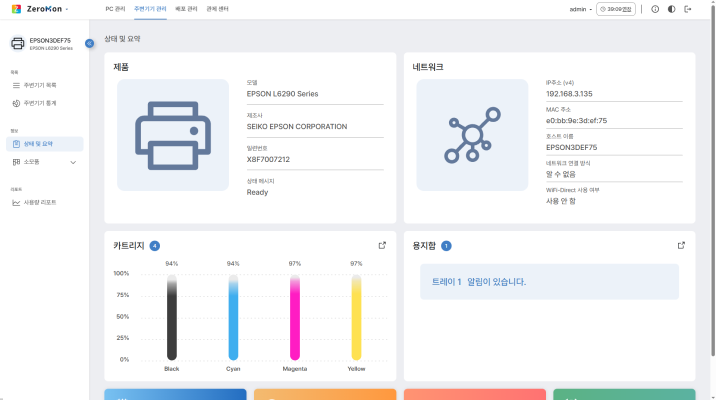Image resolution: width=716 pixels, height=400 pixels.
Task: Click the 용지함 count badge 1
Action: (446, 246)
